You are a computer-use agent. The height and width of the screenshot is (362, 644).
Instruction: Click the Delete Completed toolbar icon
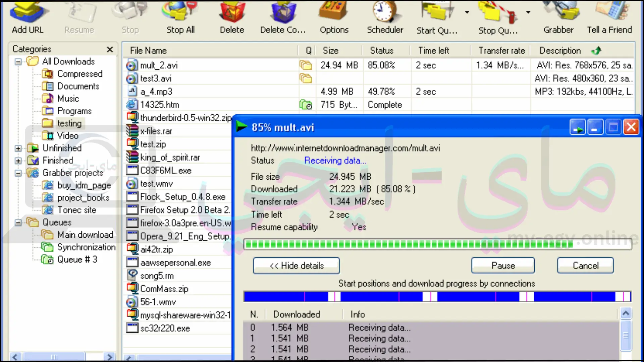pos(283,17)
